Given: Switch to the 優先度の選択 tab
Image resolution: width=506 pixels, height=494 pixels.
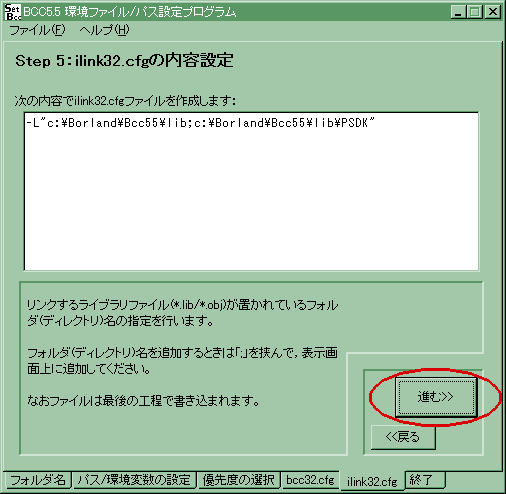Looking at the screenshot, I should 239,480.
